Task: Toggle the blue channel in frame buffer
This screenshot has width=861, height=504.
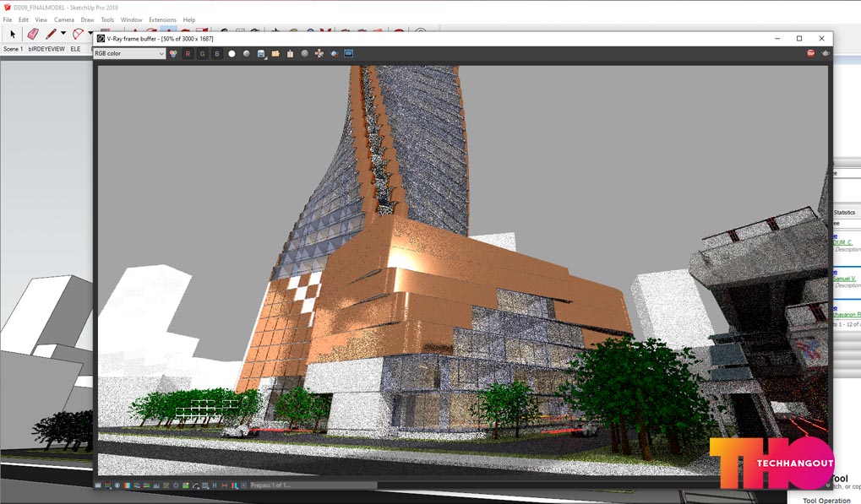Action: coord(217,54)
